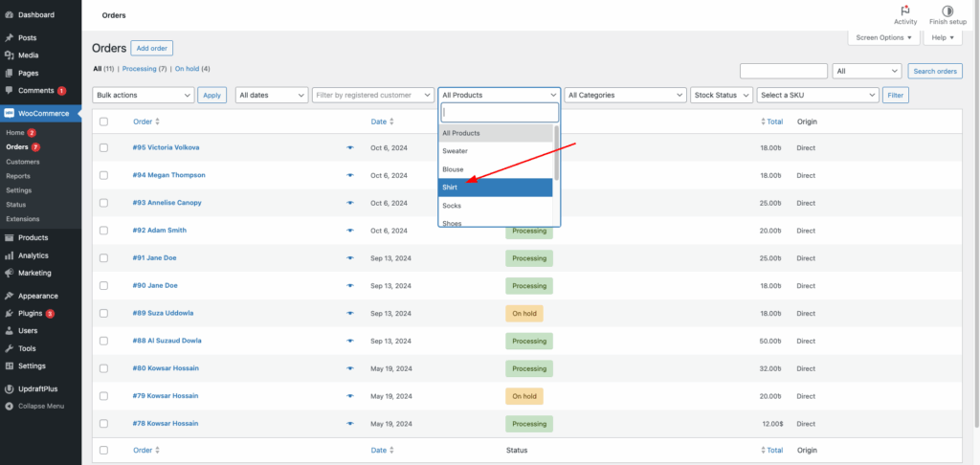Click the Apply button
Viewport: 980px width, 465px height.
(x=212, y=95)
